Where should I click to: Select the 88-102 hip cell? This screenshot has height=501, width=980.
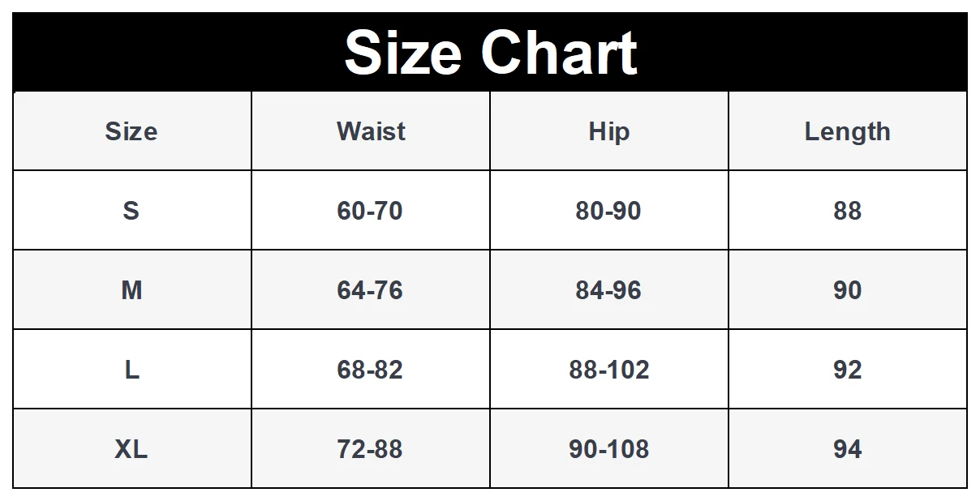click(608, 370)
